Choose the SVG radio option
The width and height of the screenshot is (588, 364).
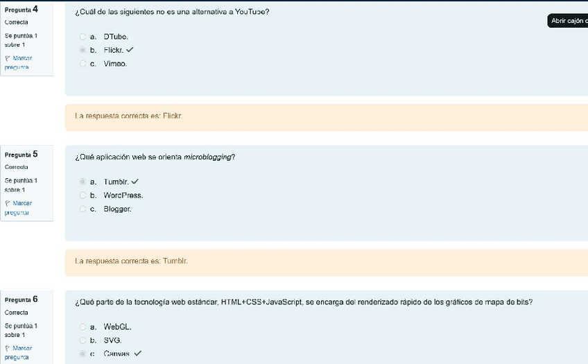point(83,340)
